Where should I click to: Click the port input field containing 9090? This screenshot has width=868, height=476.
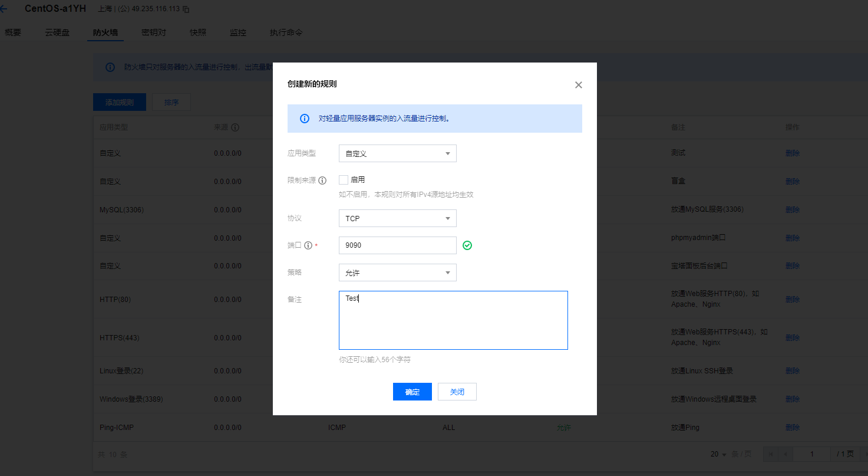coord(398,245)
